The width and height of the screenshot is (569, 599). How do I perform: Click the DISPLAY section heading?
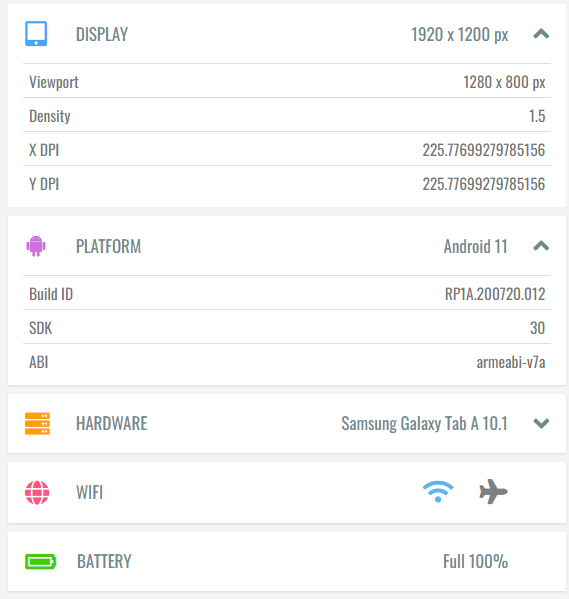coord(102,34)
